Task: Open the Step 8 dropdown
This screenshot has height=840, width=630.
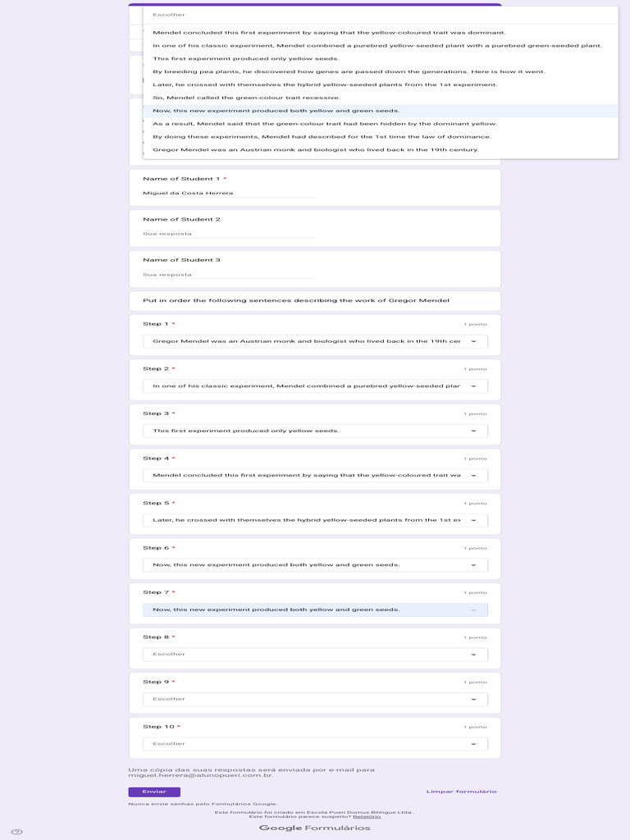Action: coord(315,655)
